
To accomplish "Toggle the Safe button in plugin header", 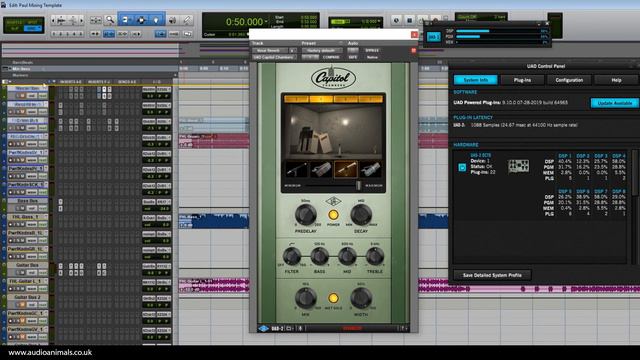I will 353,58.
